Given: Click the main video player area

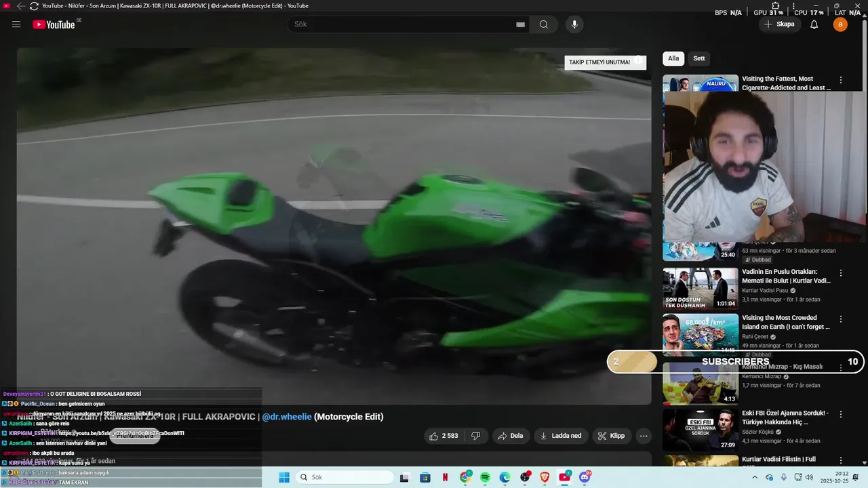Looking at the screenshot, I should 334,226.
